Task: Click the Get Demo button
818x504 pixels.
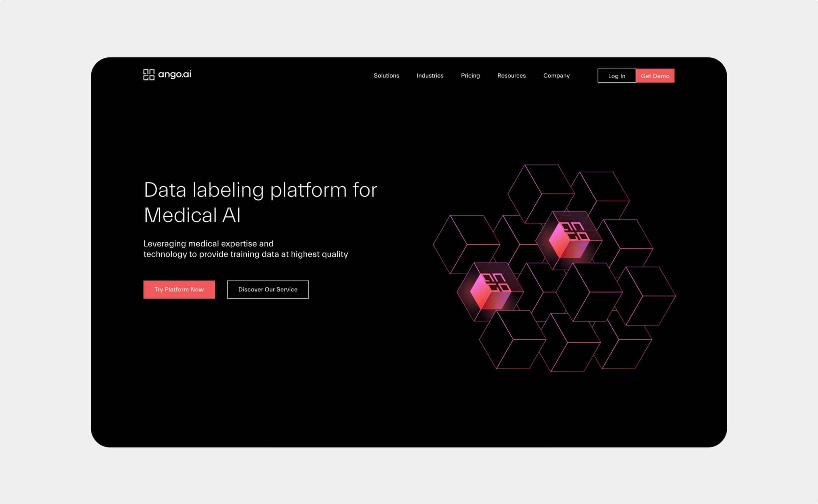Action: tap(655, 76)
